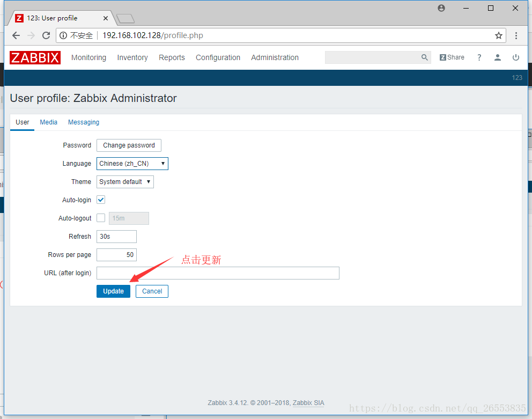Click the Rows per page field
This screenshot has width=532, height=419.
(x=116, y=255)
